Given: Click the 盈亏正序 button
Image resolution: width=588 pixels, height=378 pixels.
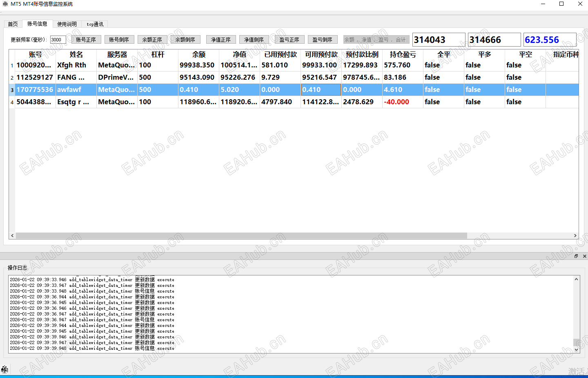Looking at the screenshot, I should point(290,40).
